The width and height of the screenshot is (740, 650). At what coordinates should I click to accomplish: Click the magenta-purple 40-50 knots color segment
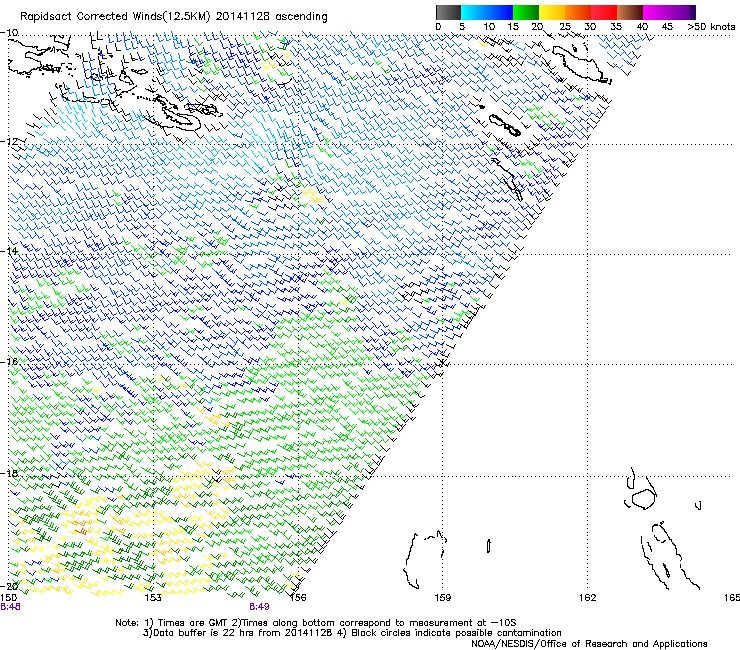click(x=669, y=12)
